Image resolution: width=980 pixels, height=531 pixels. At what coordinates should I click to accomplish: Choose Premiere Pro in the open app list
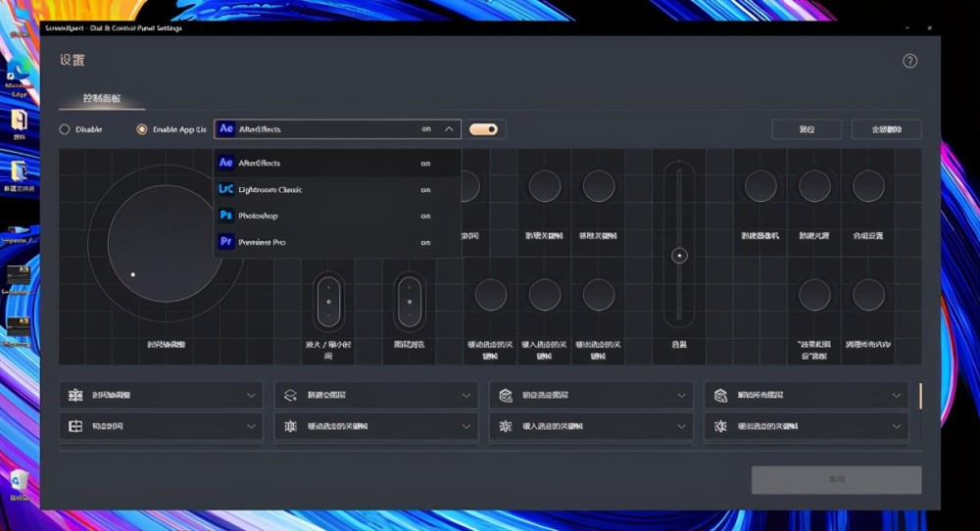click(x=337, y=242)
